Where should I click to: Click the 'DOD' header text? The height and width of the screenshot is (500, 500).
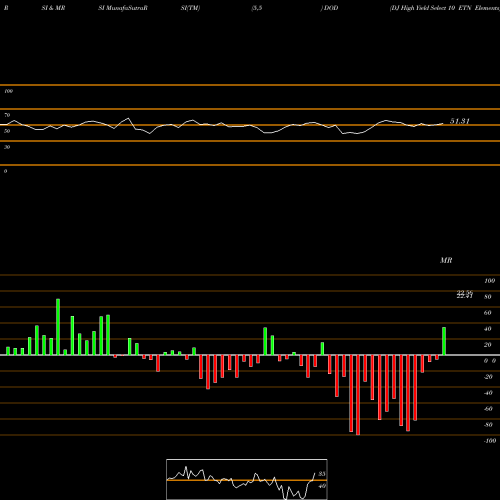click(x=331, y=8)
